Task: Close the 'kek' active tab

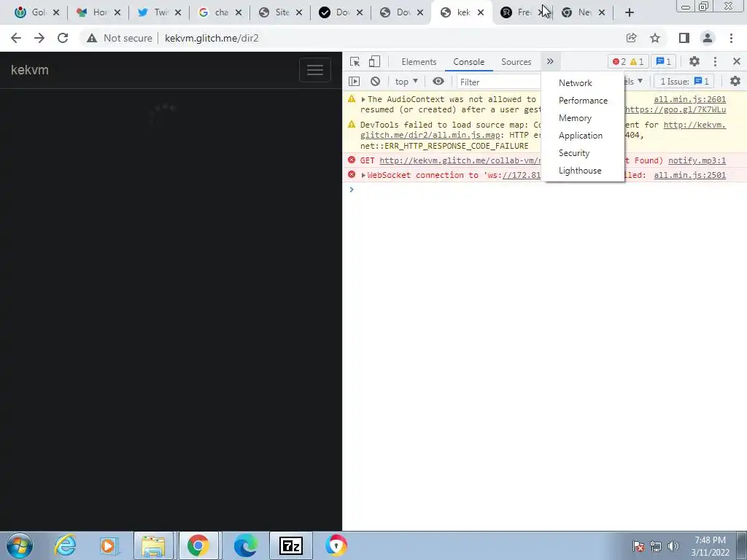Action: click(481, 13)
